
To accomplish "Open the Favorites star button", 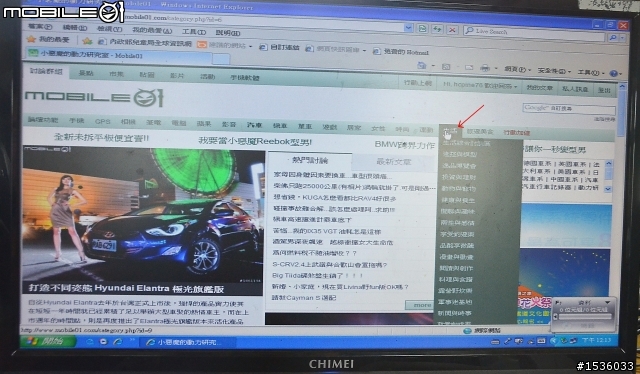I will pos(48,39).
